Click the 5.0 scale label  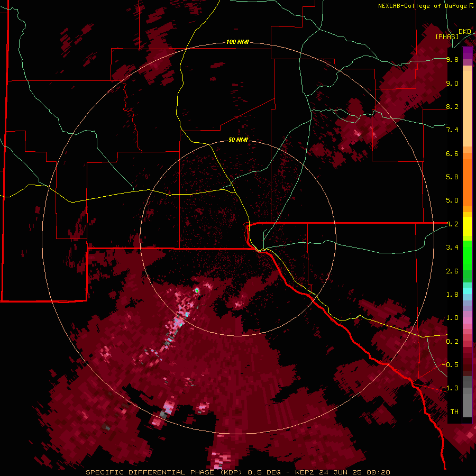(x=452, y=200)
